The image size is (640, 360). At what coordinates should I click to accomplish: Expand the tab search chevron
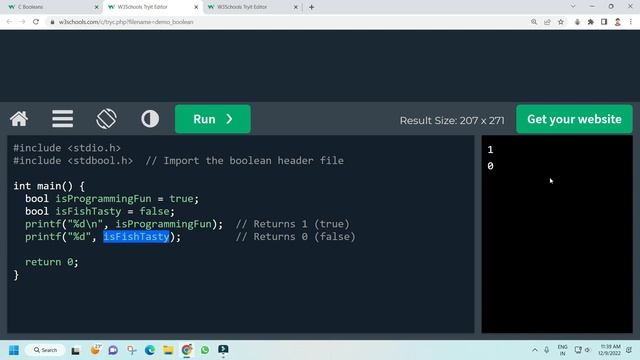(x=573, y=7)
